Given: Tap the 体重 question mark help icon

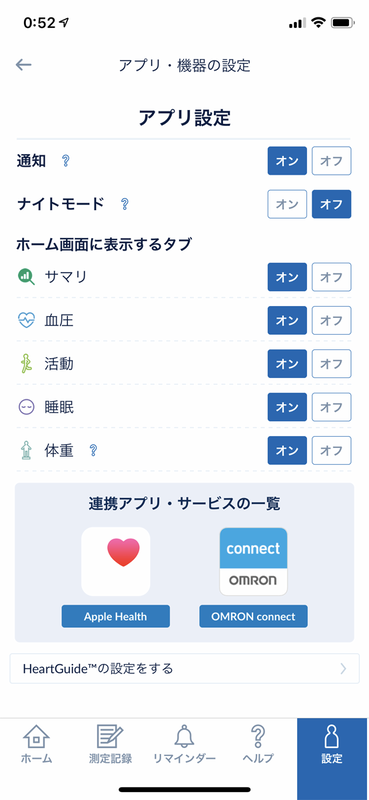Looking at the screenshot, I should [93, 451].
